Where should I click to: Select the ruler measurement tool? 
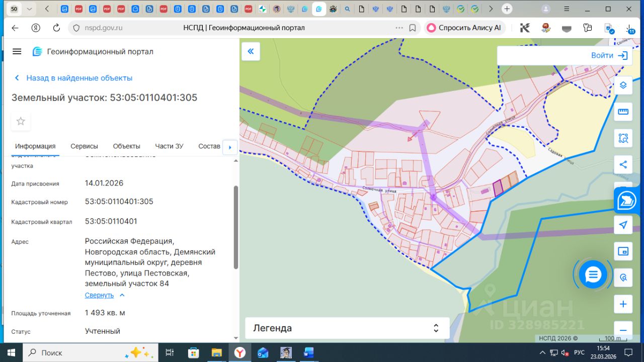623,112
